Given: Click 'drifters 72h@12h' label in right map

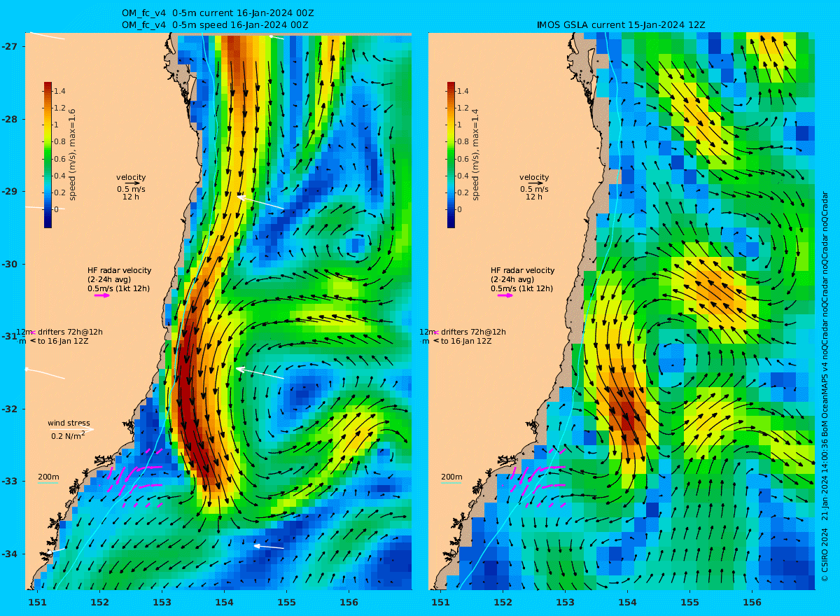Looking at the screenshot, I should pos(473,332).
